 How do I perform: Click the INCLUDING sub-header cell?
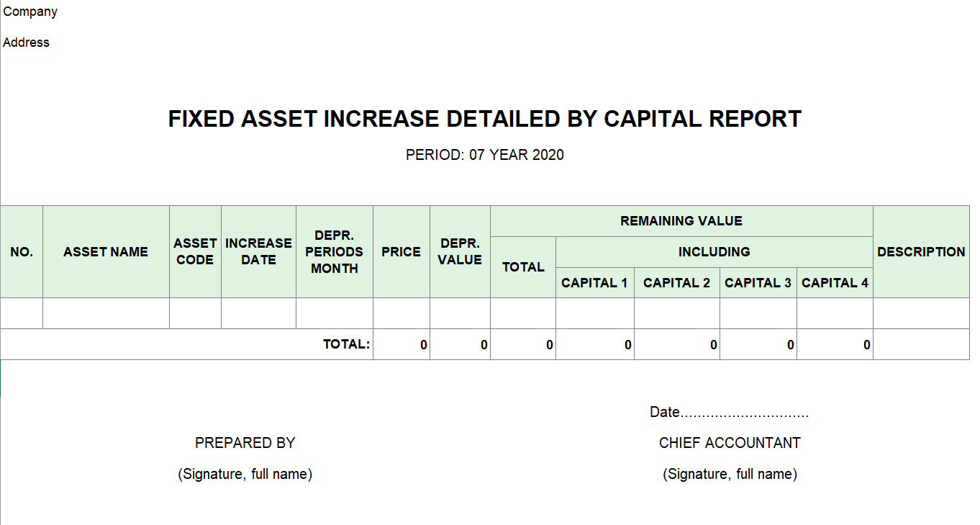pos(714,252)
